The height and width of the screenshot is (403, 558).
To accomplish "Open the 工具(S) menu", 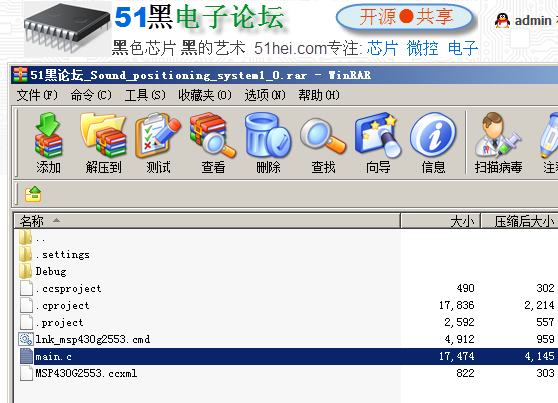I will (x=145, y=95).
